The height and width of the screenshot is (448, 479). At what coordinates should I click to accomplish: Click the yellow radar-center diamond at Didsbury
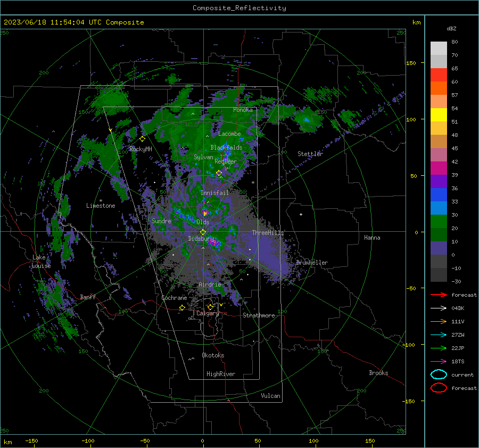(x=203, y=232)
